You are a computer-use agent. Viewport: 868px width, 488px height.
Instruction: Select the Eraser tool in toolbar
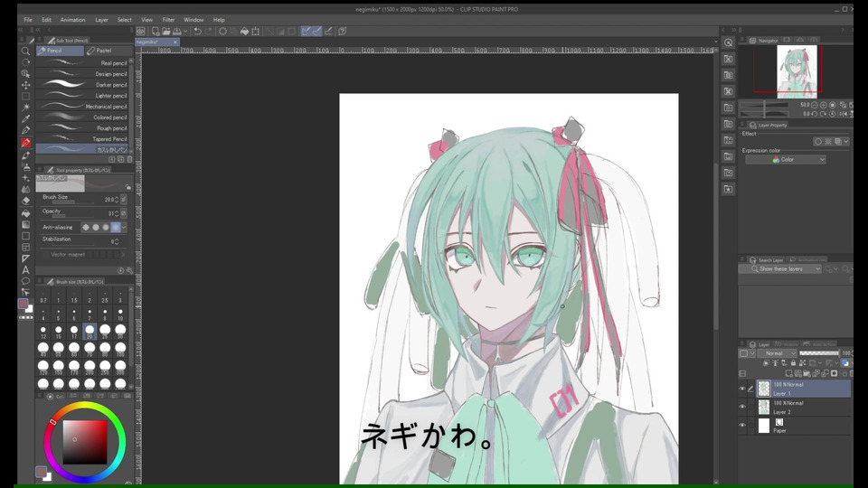25,202
